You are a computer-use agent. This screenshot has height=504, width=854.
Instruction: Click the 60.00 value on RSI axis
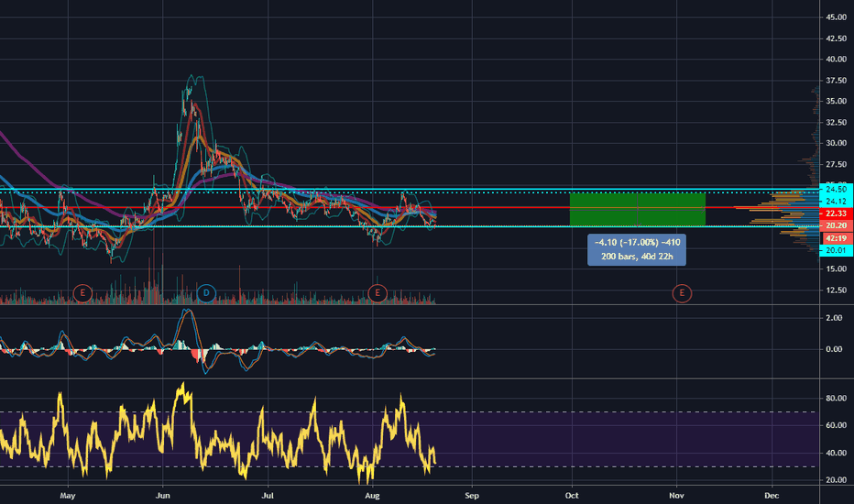tap(836, 425)
